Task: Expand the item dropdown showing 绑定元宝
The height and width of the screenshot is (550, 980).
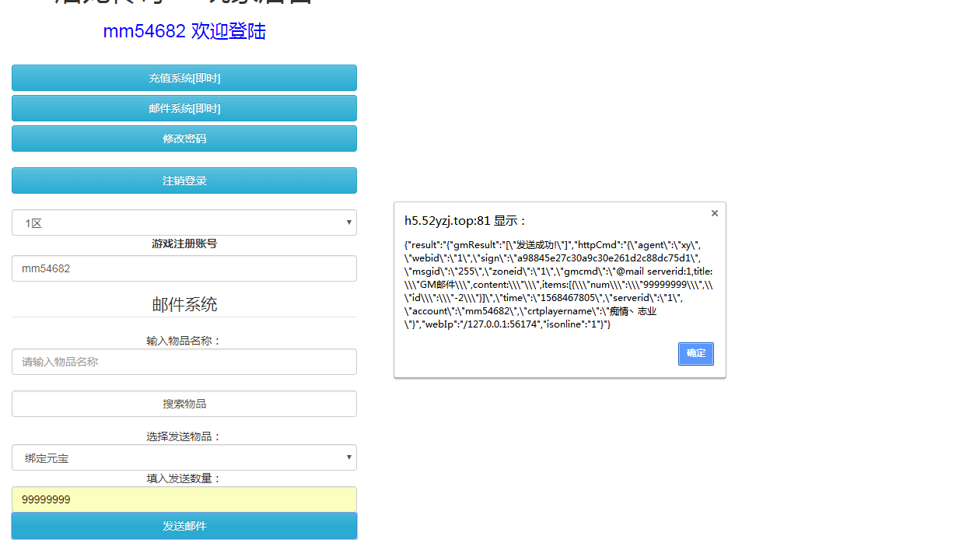Action: (184, 457)
